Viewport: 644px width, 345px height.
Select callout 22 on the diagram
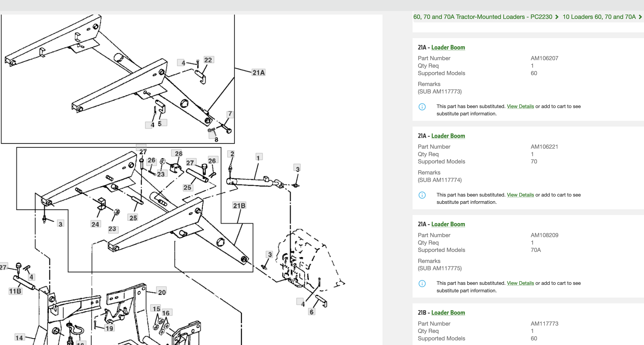(x=208, y=60)
